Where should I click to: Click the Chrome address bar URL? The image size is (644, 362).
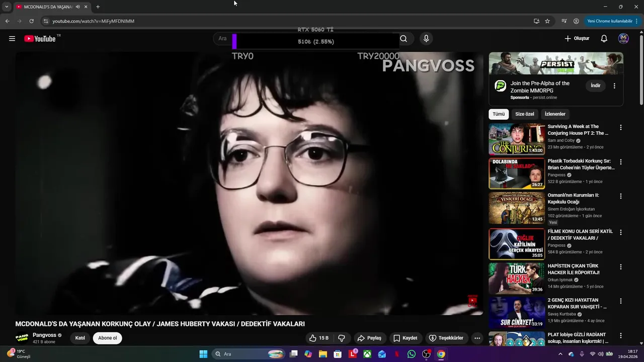pos(94,21)
